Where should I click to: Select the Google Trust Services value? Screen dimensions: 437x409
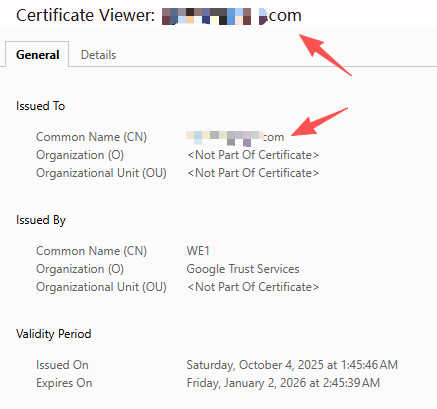pos(243,269)
